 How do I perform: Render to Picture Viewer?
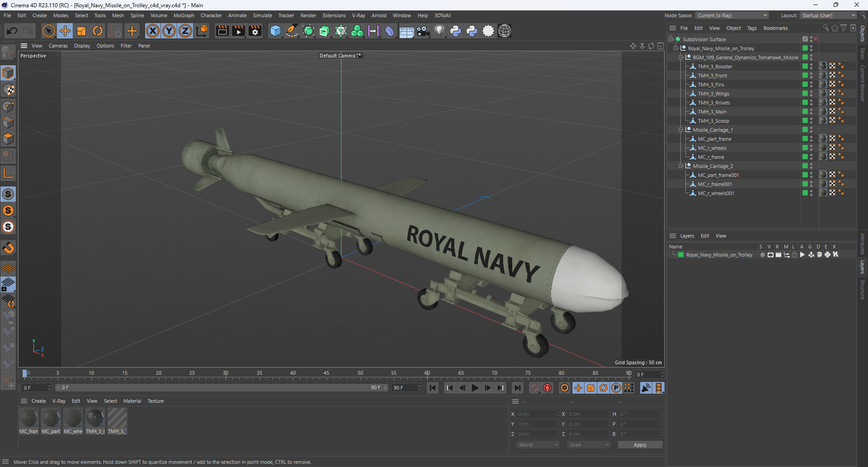point(238,31)
